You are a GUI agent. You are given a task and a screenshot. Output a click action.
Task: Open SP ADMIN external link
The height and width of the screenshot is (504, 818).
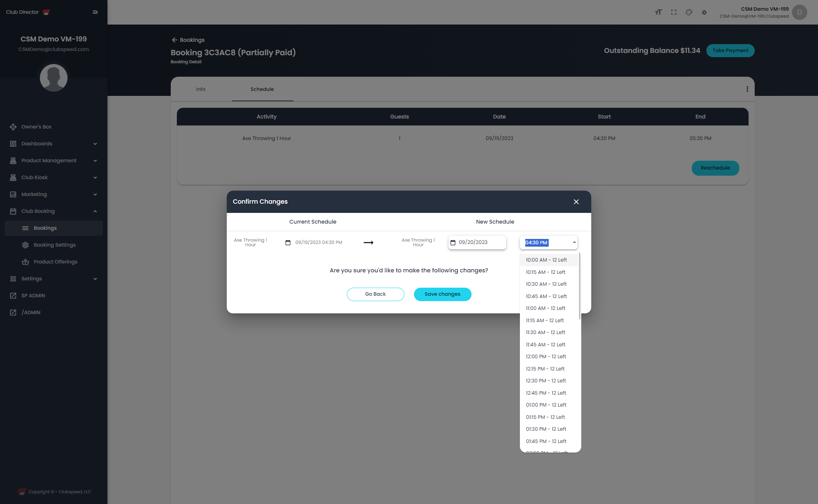(54, 296)
